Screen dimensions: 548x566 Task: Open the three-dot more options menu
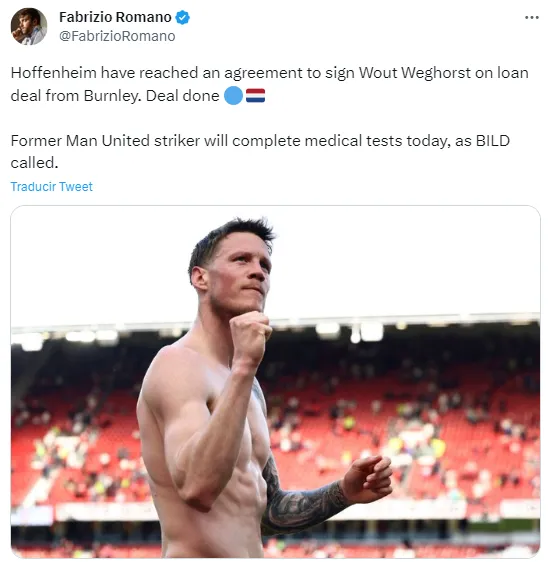pyautogui.click(x=531, y=17)
